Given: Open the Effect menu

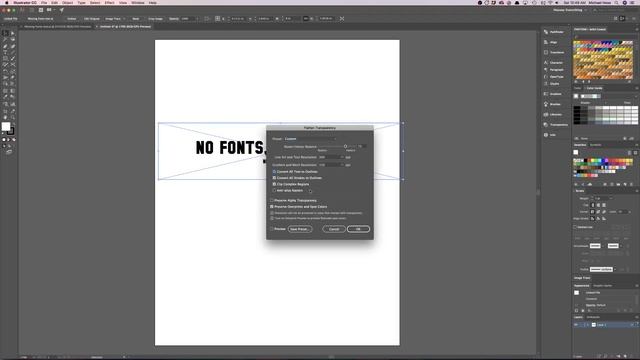Looking at the screenshot, I should (109, 2).
